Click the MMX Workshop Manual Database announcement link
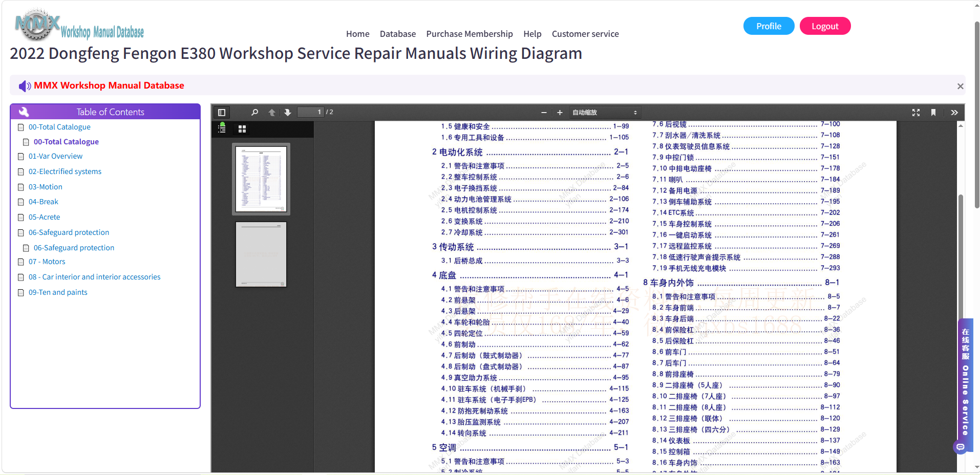 point(109,85)
